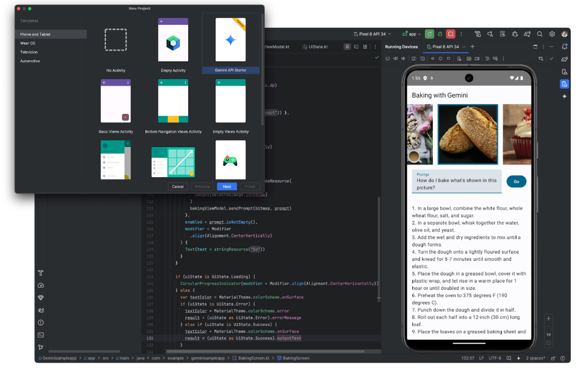Viewport: 588px width, 370px height.
Task: Toggle the Split editor view mode
Action: tap(356, 46)
